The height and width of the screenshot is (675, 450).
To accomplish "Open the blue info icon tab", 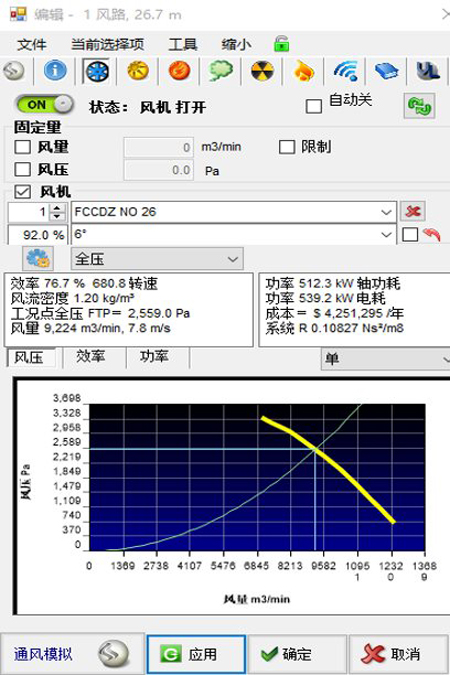I will [x=55, y=71].
